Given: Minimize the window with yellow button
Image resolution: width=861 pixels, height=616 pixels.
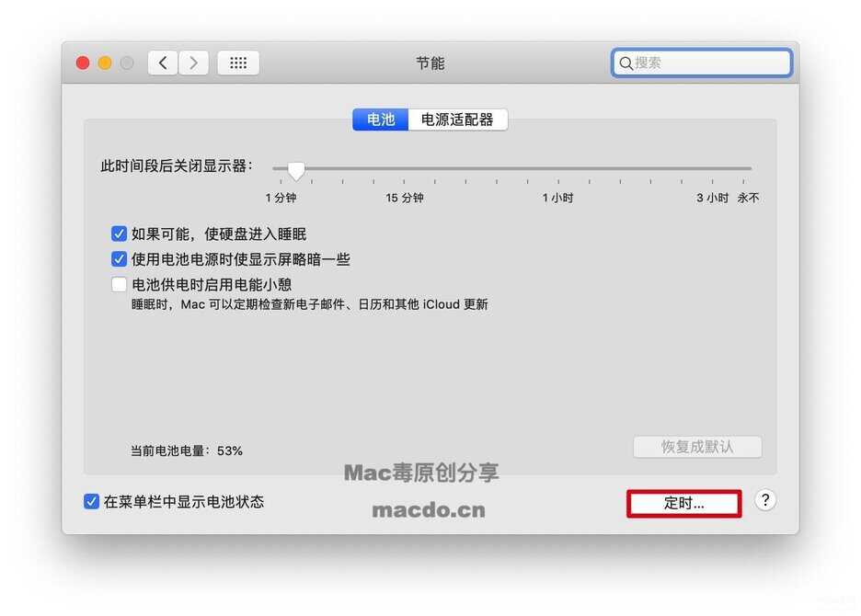Looking at the screenshot, I should click(x=105, y=63).
